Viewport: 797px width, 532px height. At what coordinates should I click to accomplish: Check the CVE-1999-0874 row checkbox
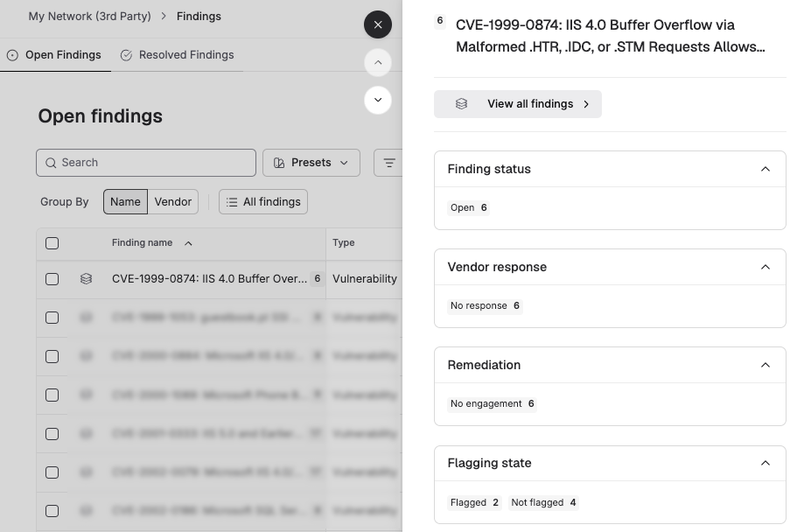[52, 279]
